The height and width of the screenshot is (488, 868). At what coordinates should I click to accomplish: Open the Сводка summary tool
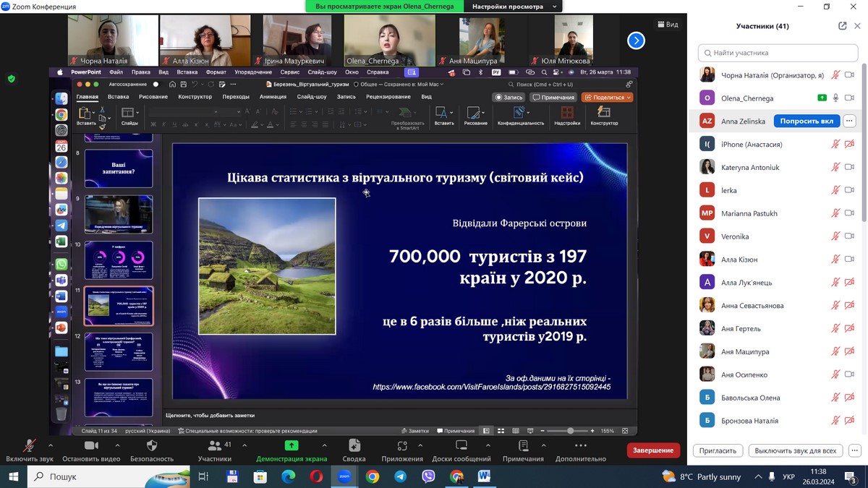[x=354, y=446]
